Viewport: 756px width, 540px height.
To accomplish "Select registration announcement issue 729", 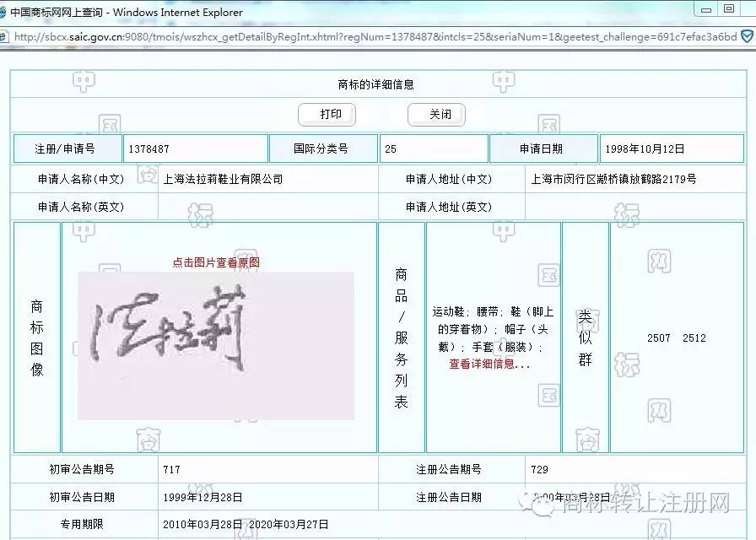I will (539, 470).
